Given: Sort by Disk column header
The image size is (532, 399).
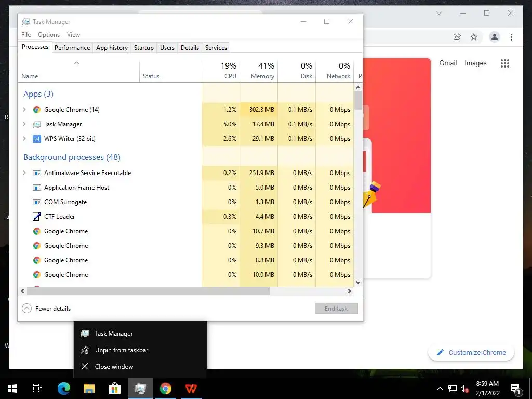Looking at the screenshot, I should (x=297, y=71).
